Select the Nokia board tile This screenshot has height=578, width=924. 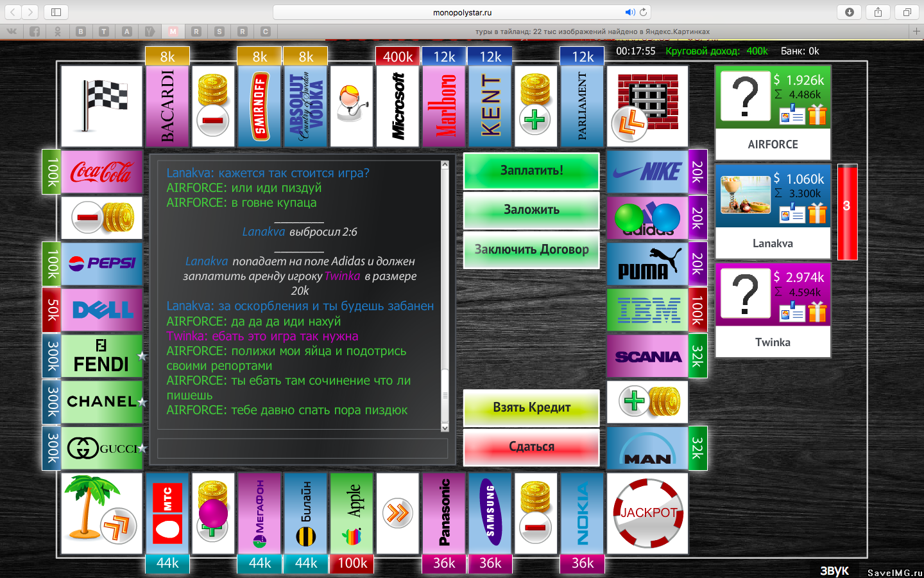tap(583, 514)
